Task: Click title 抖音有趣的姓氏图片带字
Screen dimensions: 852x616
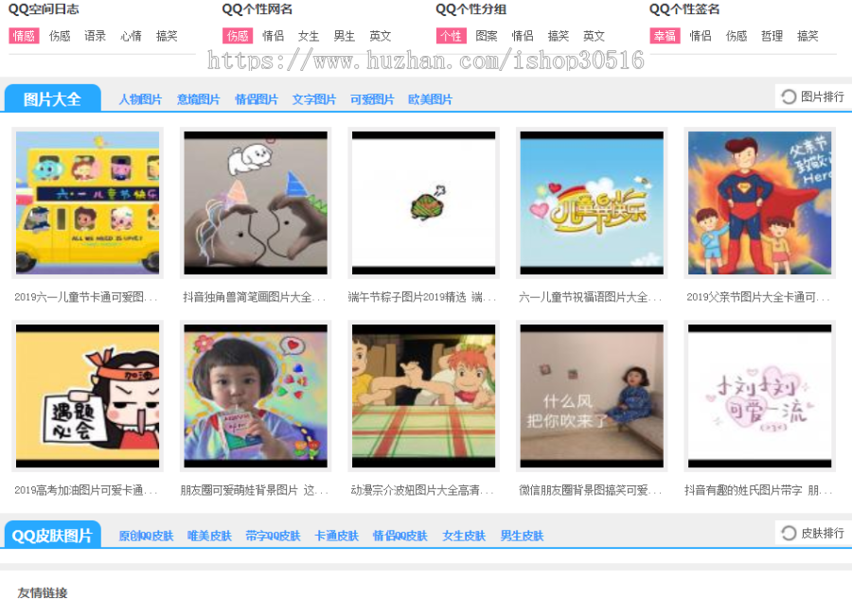Action: 758,490
